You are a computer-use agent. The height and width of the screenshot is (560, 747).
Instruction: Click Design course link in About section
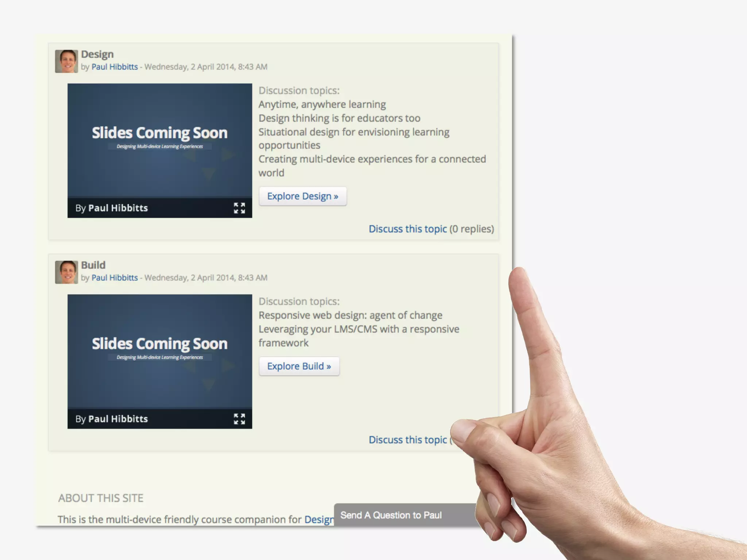click(x=319, y=520)
